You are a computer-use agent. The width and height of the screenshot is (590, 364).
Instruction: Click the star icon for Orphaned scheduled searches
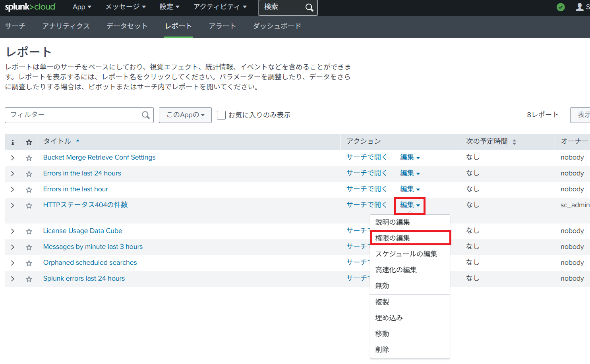(x=29, y=263)
